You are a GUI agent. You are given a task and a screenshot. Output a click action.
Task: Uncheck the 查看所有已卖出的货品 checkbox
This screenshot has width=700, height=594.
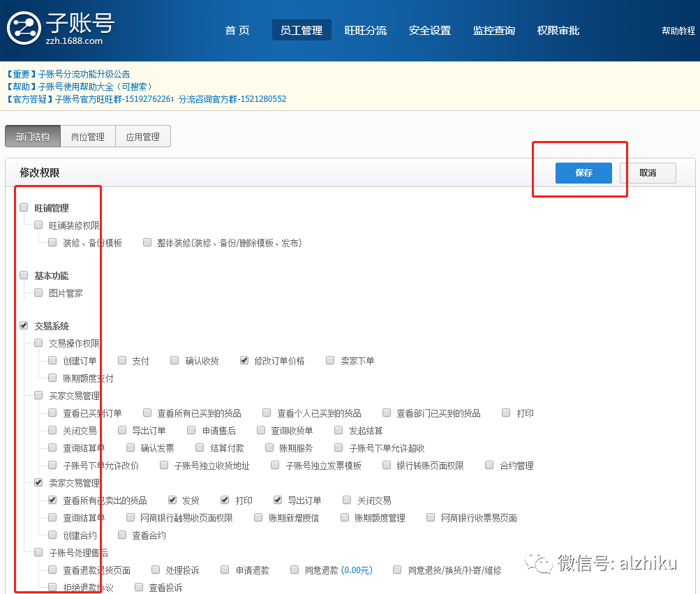[52, 500]
